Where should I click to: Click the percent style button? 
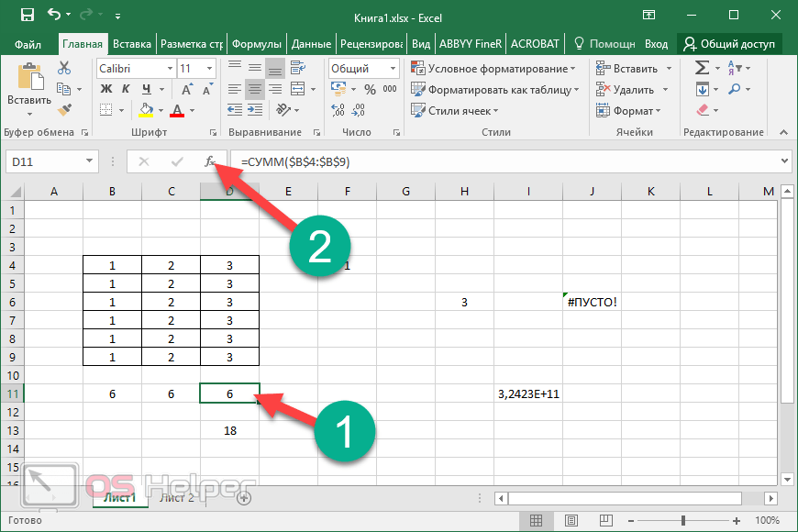click(x=370, y=89)
